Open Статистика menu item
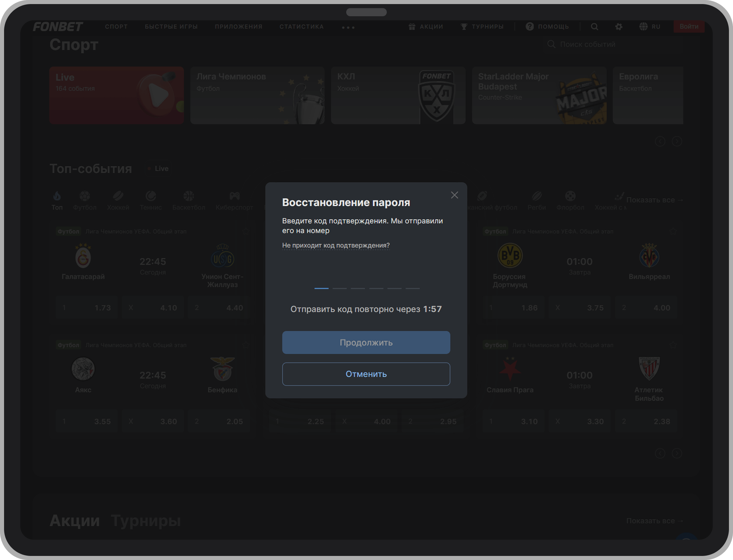Viewport: 733px width, 560px height. point(301,27)
